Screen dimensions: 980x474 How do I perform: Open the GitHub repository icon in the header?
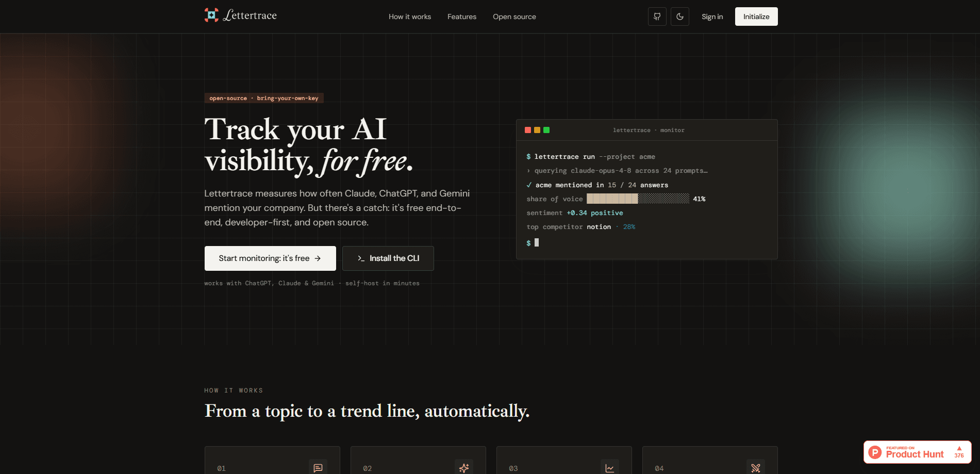(657, 17)
